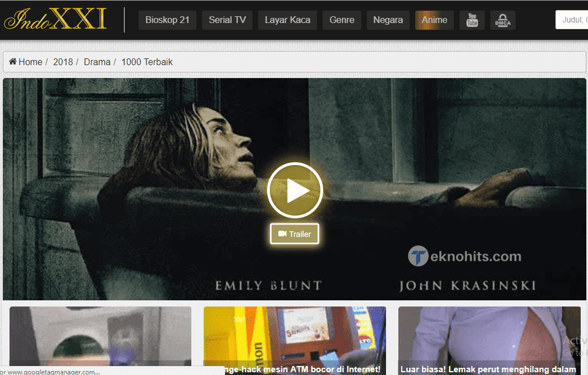Click 'Luar biasa! Lemak perut menghilang' caption
Image resolution: width=588 pixels, height=375 pixels.
488,369
